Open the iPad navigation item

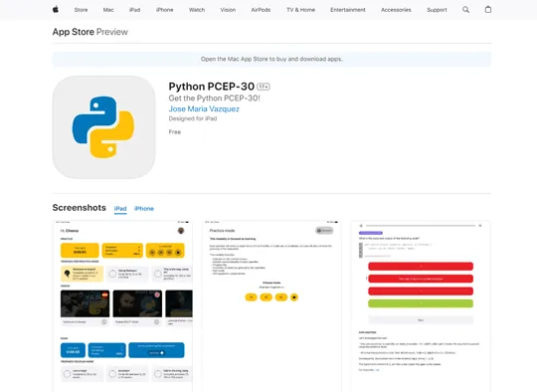point(135,10)
